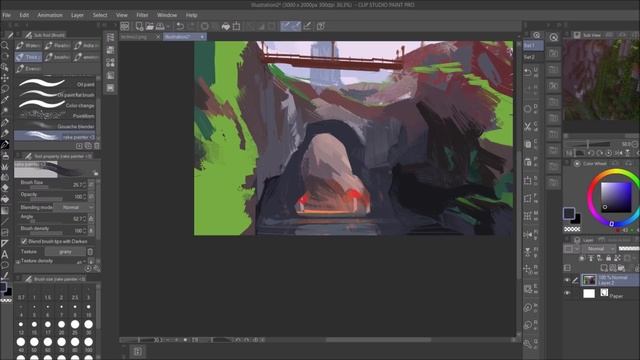This screenshot has height=360, width=640.
Task: Select the Eraser tool in the toolbox
Action: (5, 189)
